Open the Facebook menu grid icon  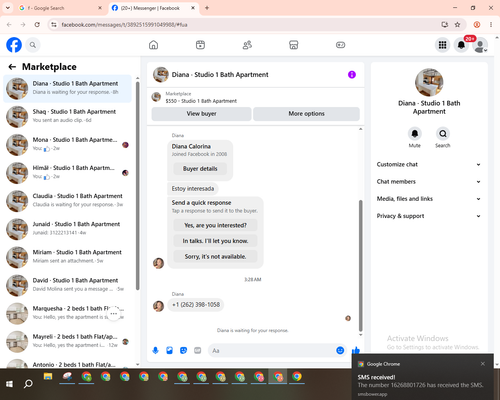pyautogui.click(x=442, y=45)
